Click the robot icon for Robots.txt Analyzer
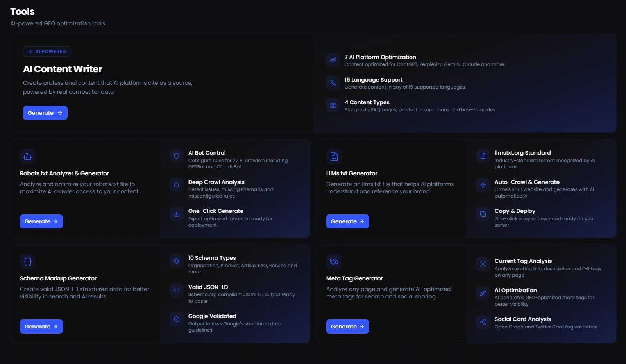Image resolution: width=626 pixels, height=364 pixels. coord(27,156)
